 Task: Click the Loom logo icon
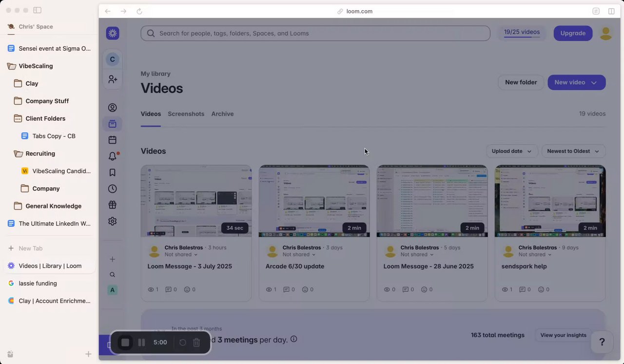(x=113, y=33)
